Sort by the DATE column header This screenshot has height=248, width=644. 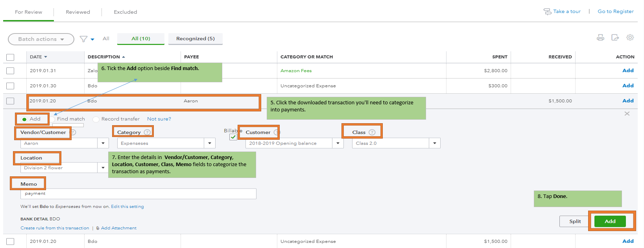(x=39, y=57)
